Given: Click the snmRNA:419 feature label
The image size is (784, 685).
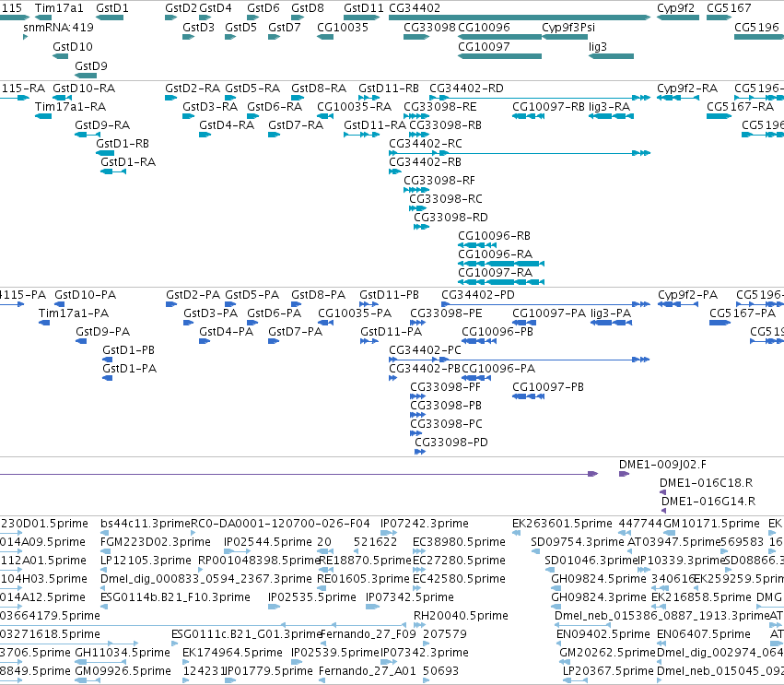Looking at the screenshot, I should pos(58,27).
